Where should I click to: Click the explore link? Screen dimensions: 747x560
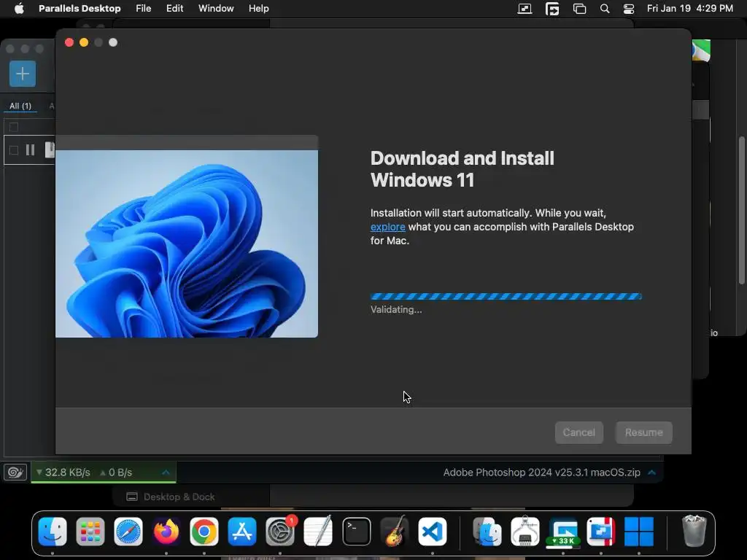(388, 227)
